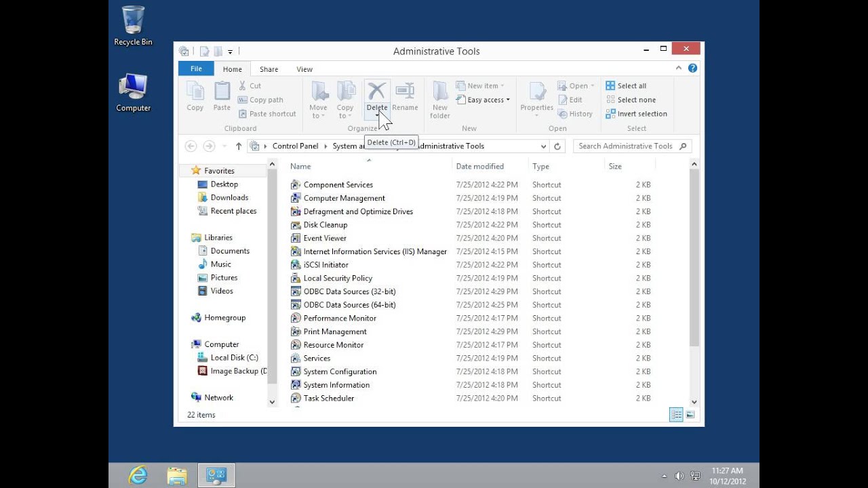This screenshot has width=868, height=488.
Task: Select Favorites in navigation pane
Action: pos(219,171)
